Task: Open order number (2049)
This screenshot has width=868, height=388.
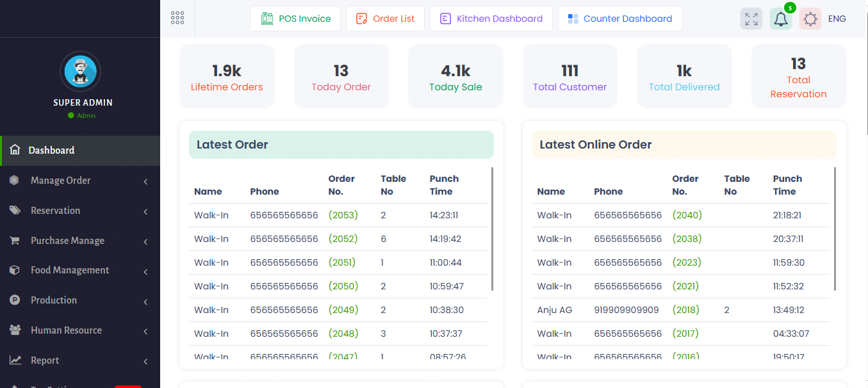Action: (343, 310)
